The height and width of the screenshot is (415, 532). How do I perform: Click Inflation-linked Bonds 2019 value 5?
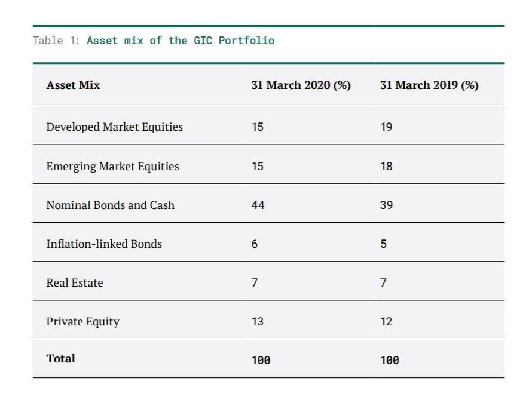383,244
